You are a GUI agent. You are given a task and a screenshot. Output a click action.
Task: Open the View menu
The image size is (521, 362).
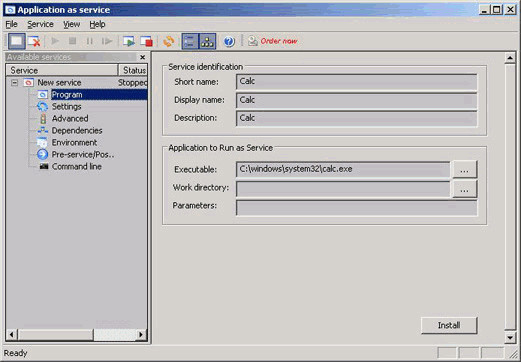coord(72,24)
